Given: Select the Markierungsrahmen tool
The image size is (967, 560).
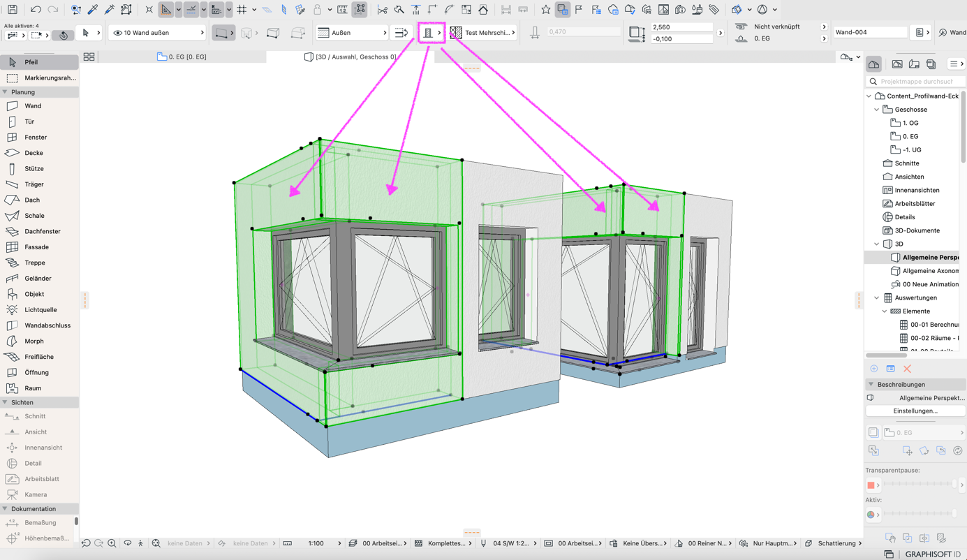Looking at the screenshot, I should pos(39,78).
